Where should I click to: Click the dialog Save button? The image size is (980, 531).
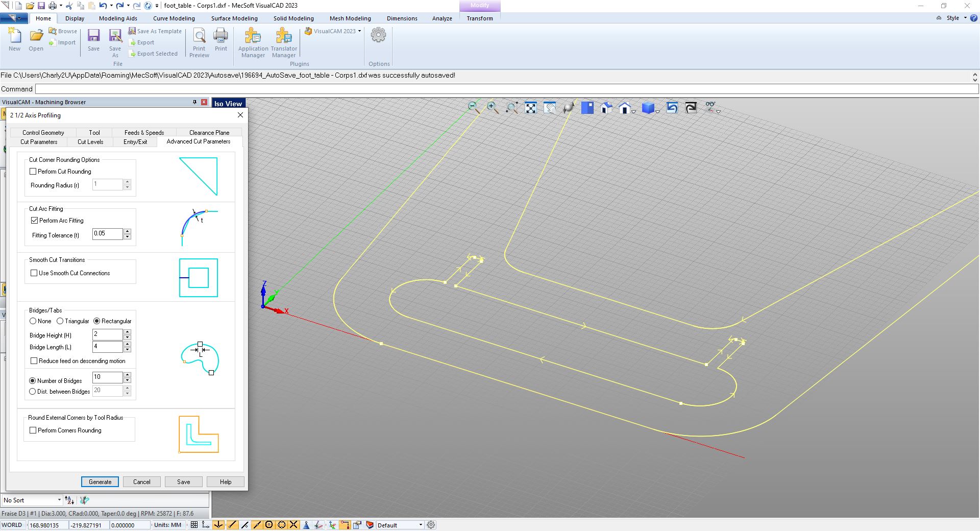tap(184, 482)
